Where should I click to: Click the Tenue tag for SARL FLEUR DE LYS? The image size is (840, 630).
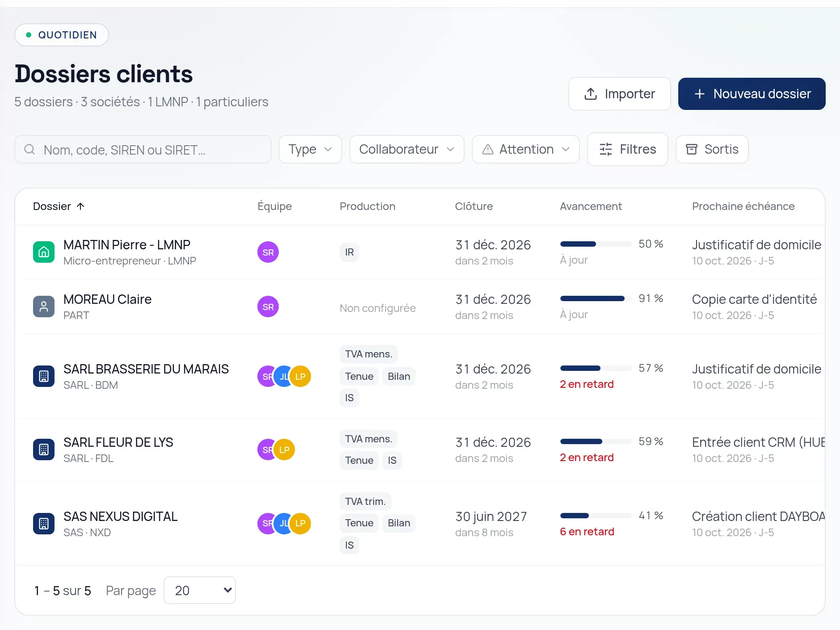[359, 460]
